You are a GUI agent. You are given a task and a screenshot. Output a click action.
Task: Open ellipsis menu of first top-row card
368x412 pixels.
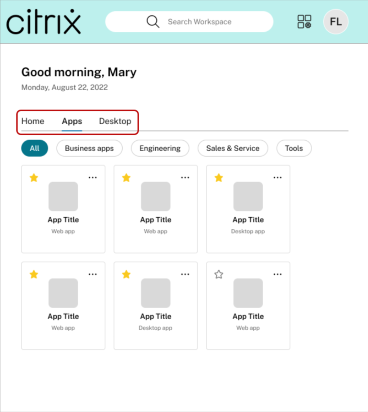tap(93, 178)
